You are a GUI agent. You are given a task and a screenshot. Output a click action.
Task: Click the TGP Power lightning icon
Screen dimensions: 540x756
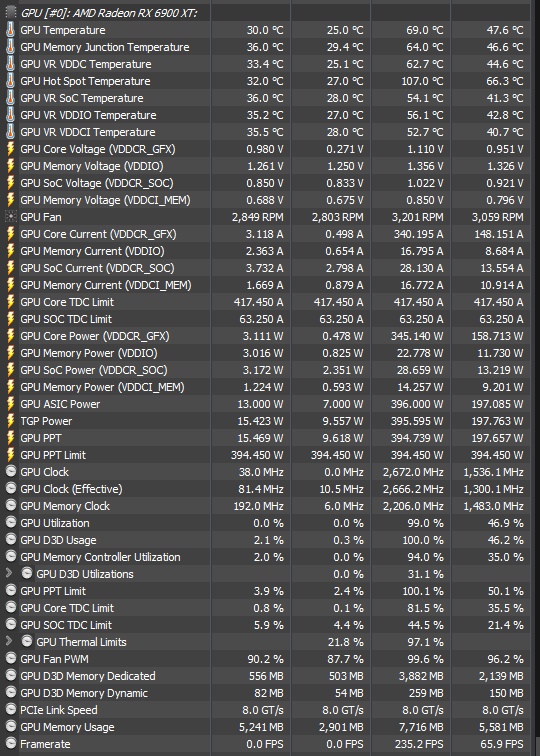[x=10, y=421]
